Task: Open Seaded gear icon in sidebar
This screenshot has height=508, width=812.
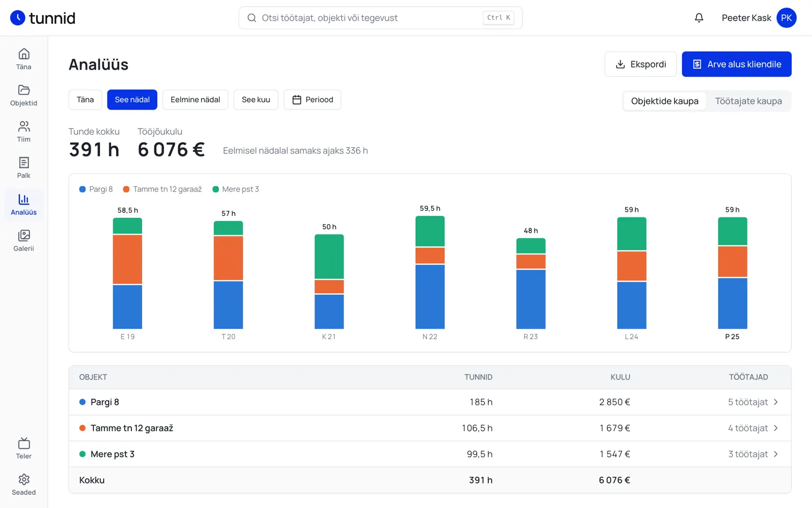Action: (x=24, y=480)
